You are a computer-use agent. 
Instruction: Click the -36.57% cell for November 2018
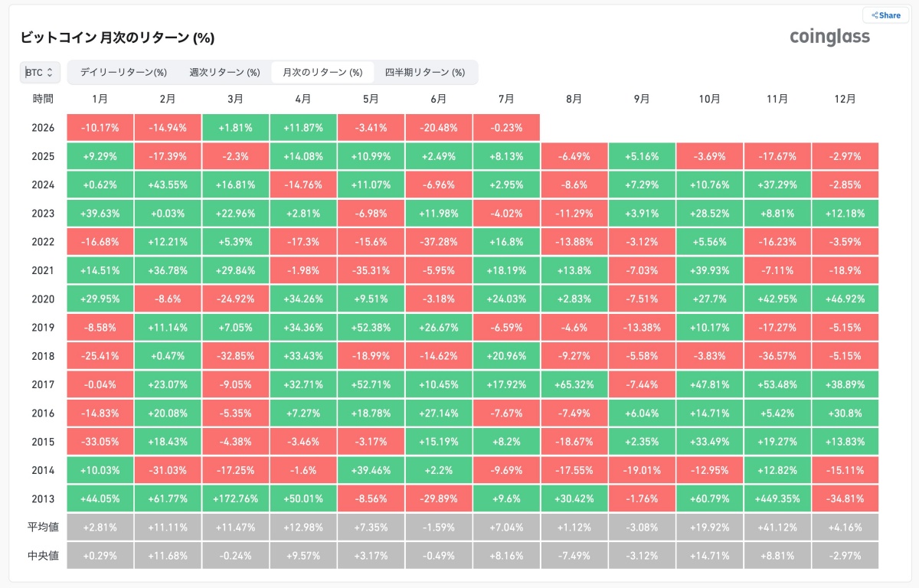coord(777,356)
